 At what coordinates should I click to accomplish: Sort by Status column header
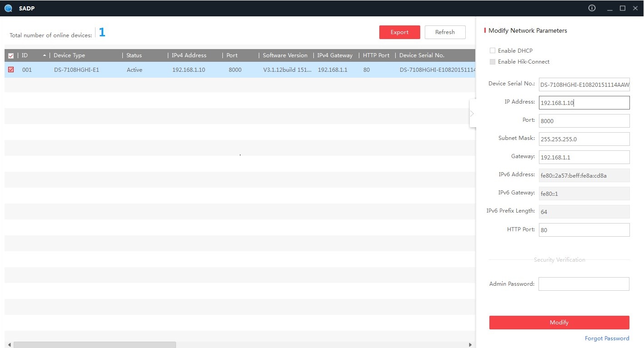click(134, 55)
